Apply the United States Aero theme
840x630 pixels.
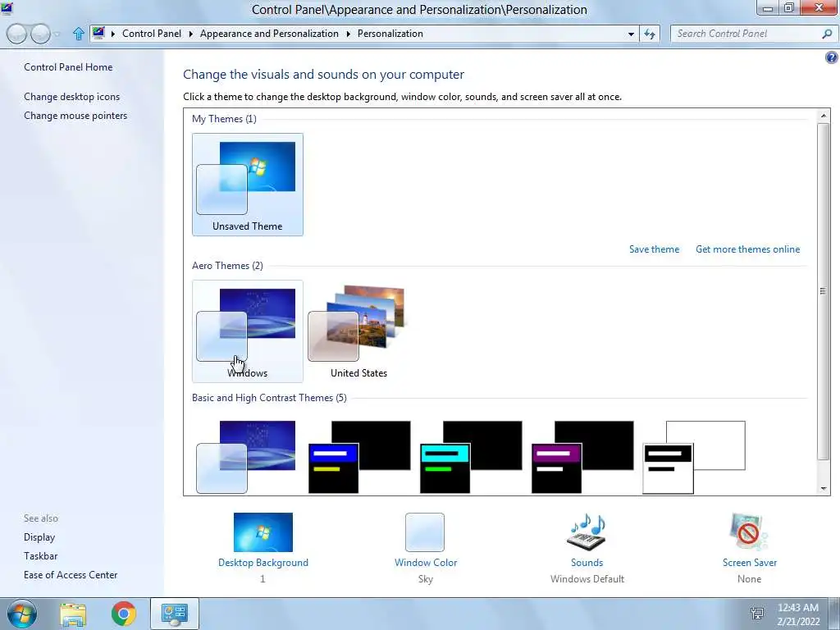[358, 331]
